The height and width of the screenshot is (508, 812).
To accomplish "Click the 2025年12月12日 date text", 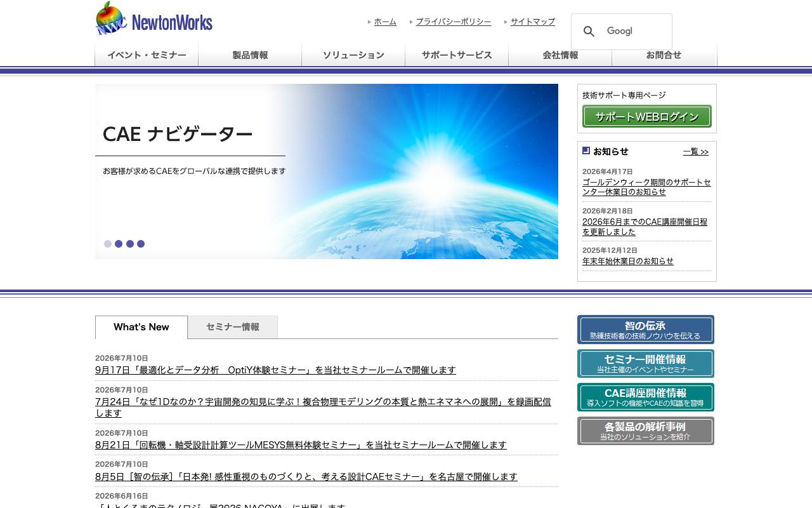I will [610, 250].
